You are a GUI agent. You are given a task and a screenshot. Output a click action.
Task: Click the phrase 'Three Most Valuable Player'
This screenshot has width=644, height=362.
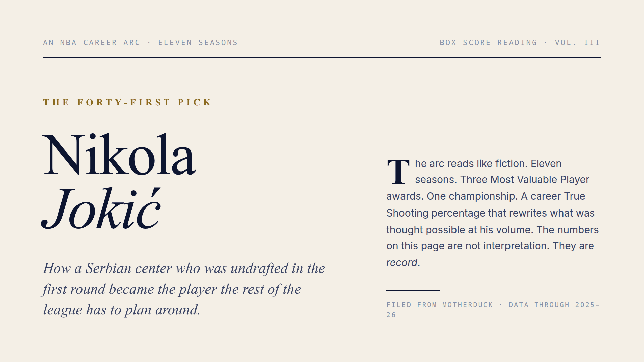tap(525, 180)
